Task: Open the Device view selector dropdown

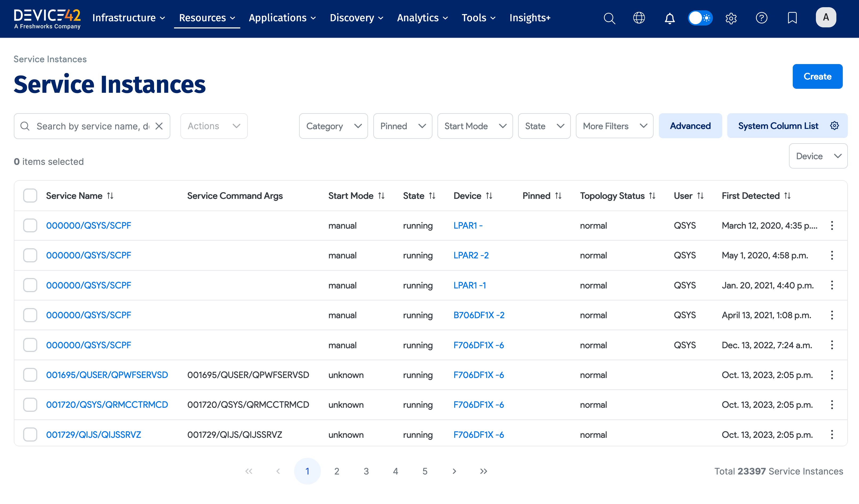Action: point(818,156)
